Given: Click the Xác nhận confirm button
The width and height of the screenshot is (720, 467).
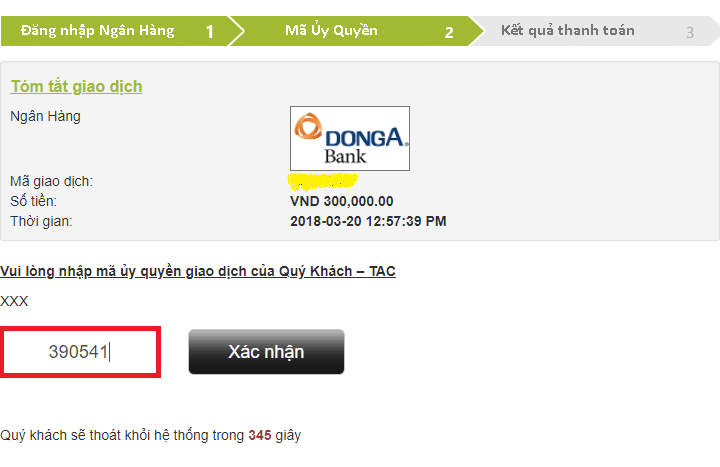Looking at the screenshot, I should pos(266,351).
